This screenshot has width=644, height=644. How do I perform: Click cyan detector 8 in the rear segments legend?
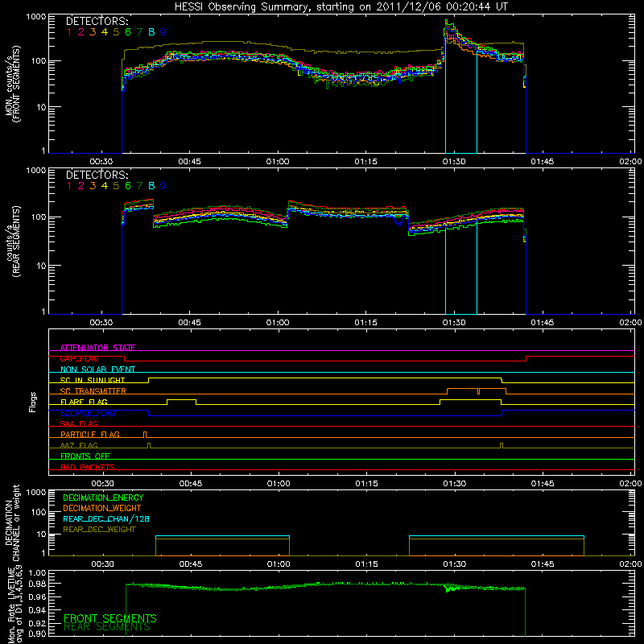point(151,186)
